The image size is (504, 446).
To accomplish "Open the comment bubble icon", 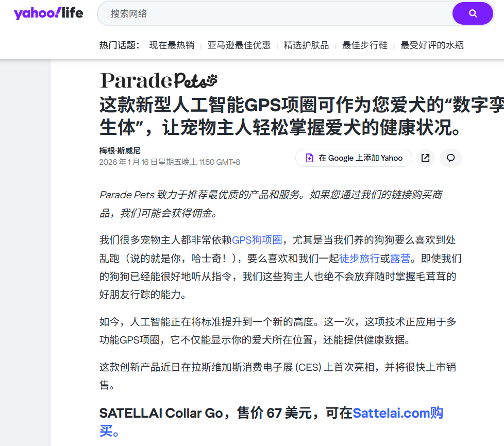I will (x=450, y=158).
